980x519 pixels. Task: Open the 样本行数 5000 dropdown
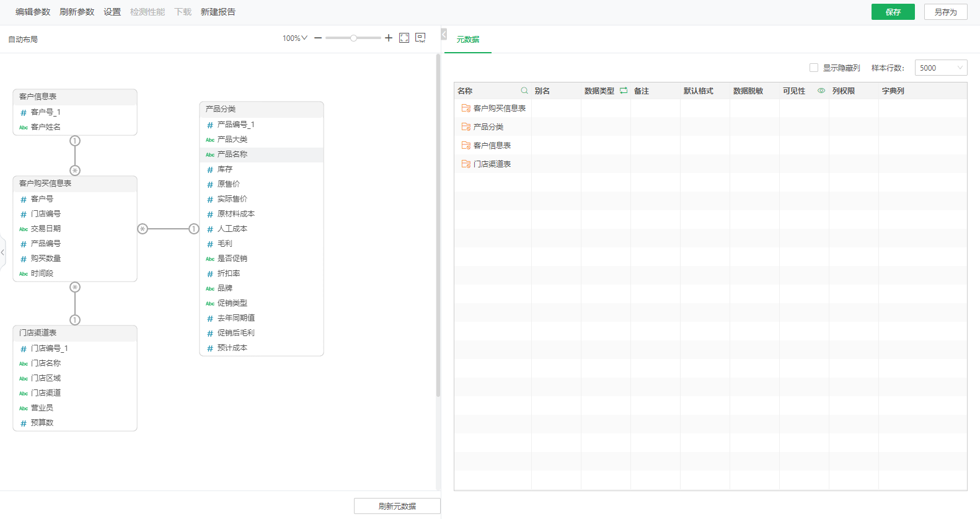(940, 68)
